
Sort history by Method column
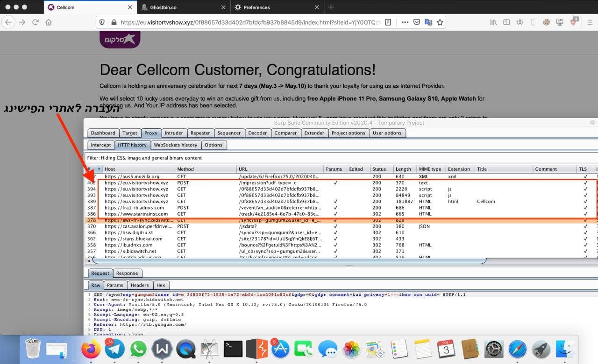point(206,169)
